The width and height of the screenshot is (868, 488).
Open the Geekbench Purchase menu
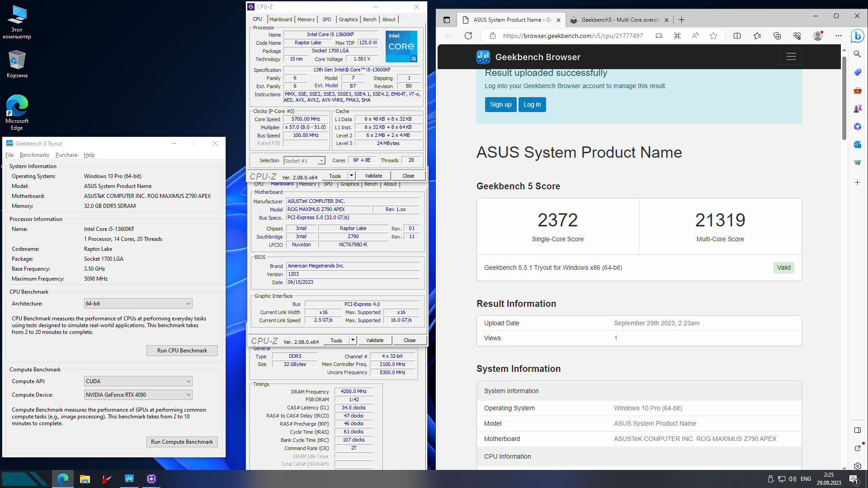[66, 155]
